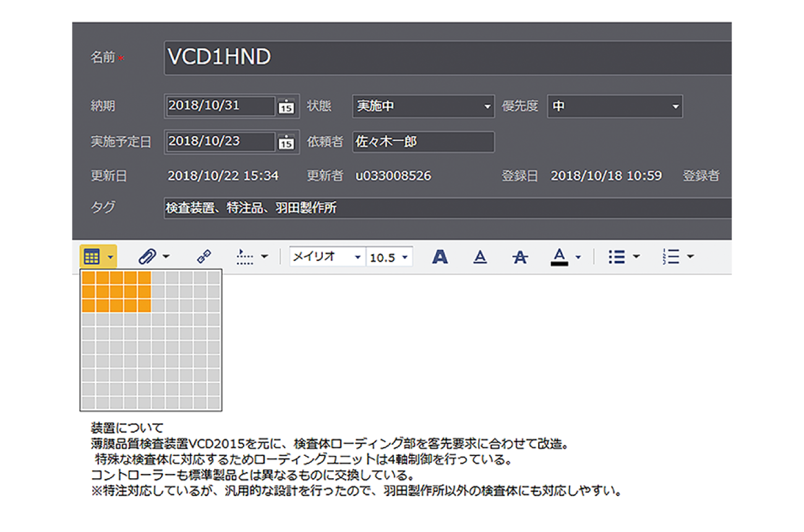The height and width of the screenshot is (532, 804).
Task: Click the 依頼者 field showing 佐々木一郎
Action: point(422,142)
